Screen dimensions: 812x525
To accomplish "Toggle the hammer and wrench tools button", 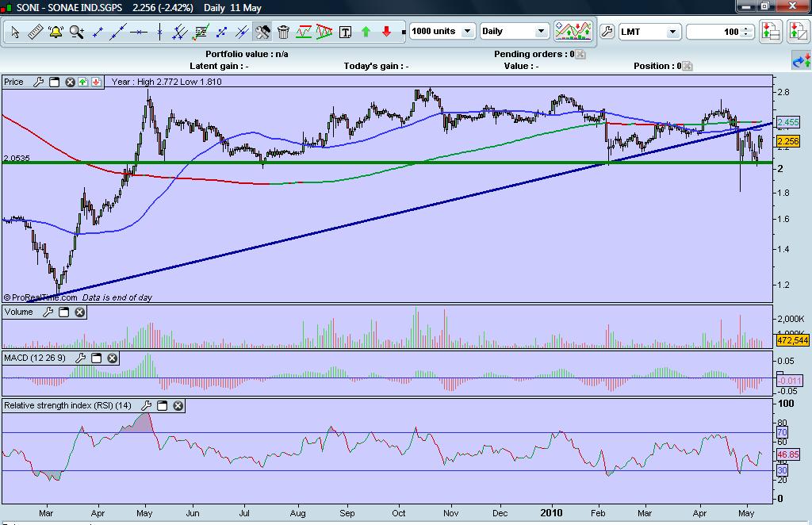I will (262, 32).
